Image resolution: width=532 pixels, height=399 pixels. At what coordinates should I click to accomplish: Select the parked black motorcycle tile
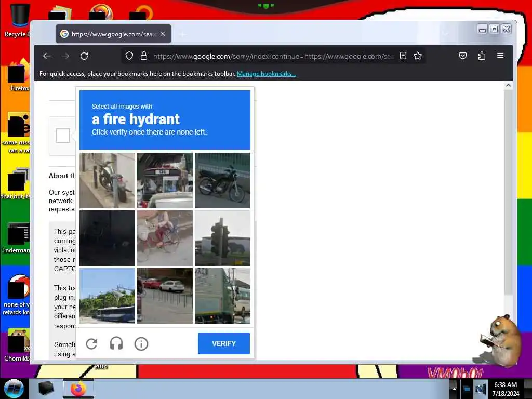click(x=222, y=180)
